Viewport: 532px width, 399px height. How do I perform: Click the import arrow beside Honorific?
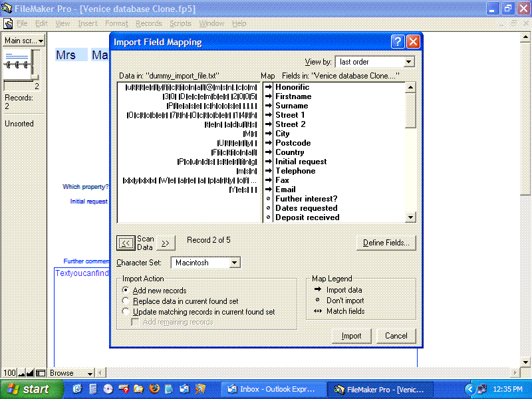pyautogui.click(x=269, y=87)
